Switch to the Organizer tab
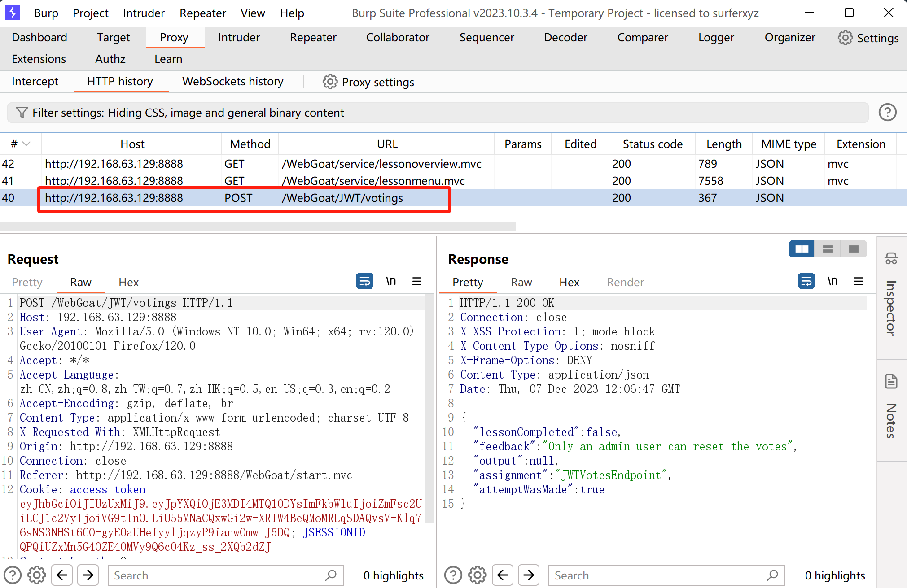Image resolution: width=907 pixels, height=588 pixels. [790, 37]
